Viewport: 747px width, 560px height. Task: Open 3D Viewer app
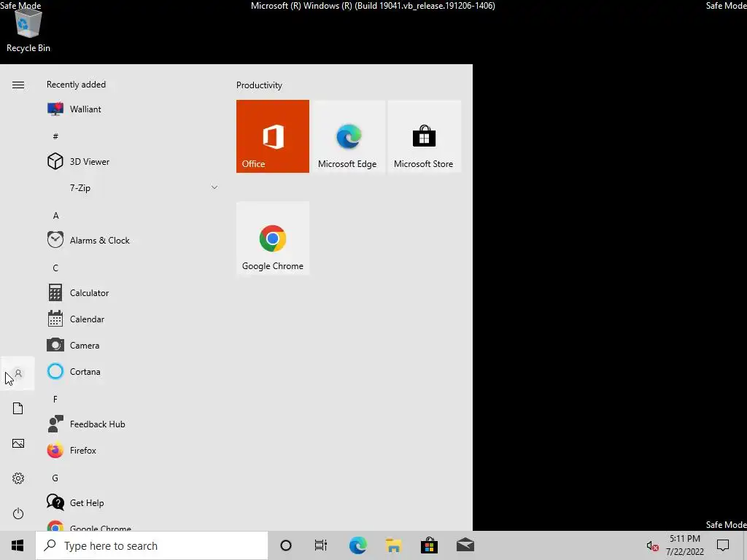(133, 161)
